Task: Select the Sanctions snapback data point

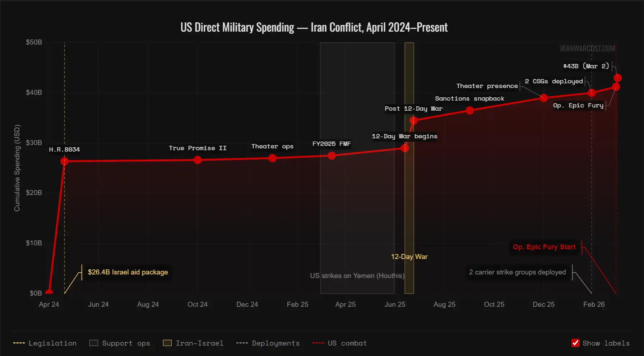Action: pos(470,111)
